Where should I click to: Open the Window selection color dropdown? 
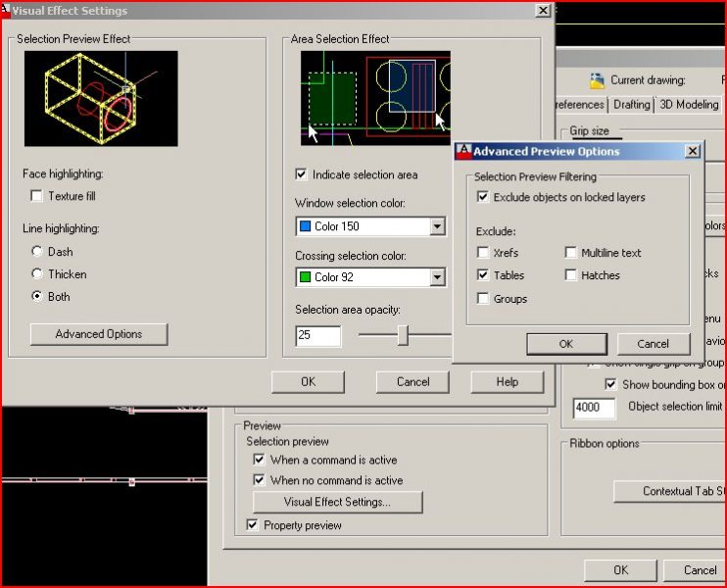pos(437,226)
